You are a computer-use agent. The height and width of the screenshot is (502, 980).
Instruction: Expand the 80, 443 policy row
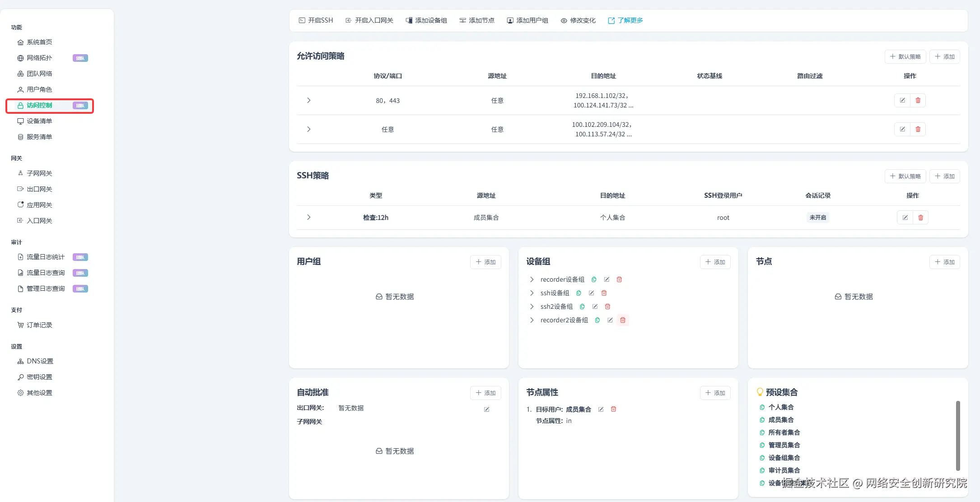[309, 100]
